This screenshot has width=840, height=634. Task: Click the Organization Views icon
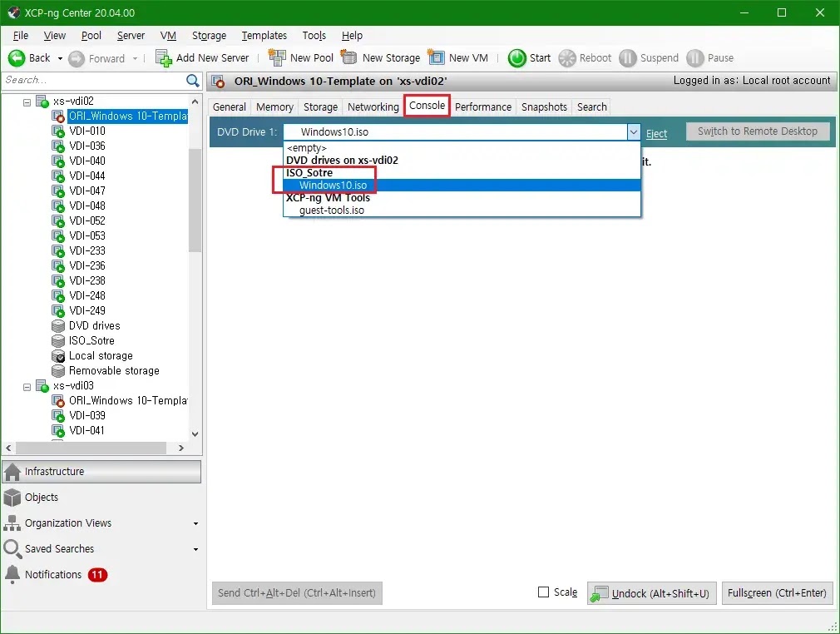pos(12,523)
